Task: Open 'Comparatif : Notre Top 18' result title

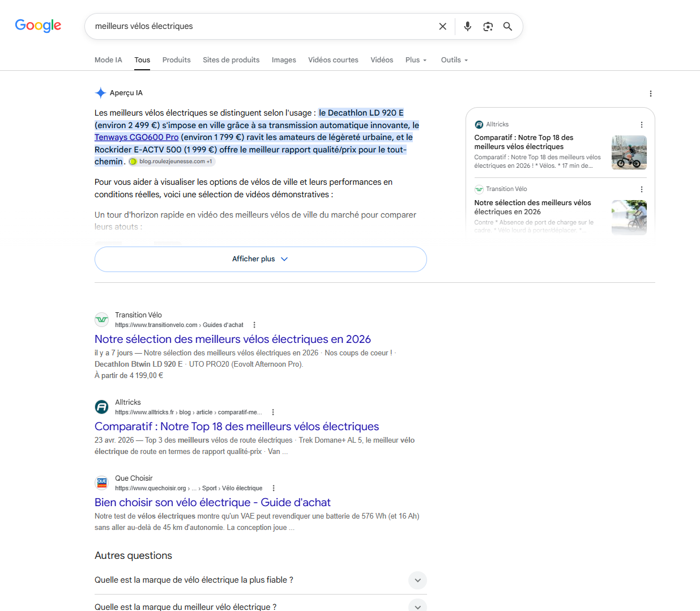Action: coord(237,426)
